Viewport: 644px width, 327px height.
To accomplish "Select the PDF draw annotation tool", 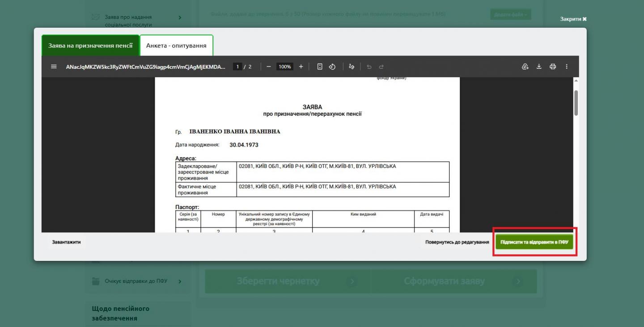I will click(352, 67).
